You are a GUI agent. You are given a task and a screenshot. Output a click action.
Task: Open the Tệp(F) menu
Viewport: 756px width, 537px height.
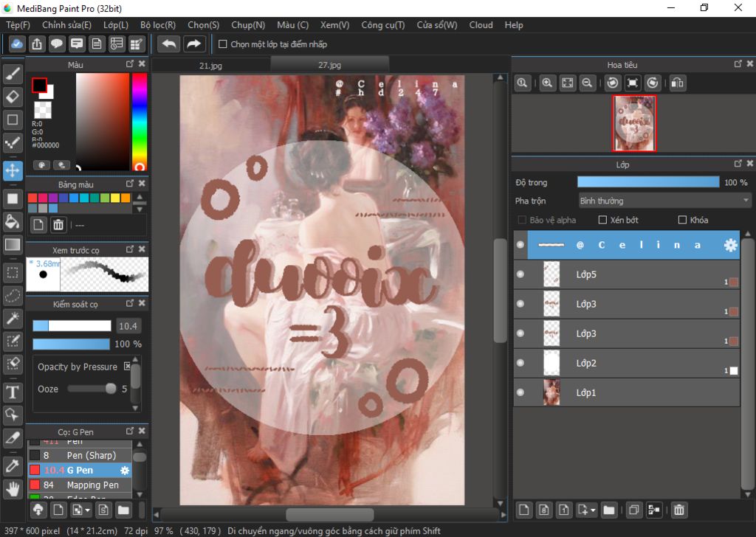(x=18, y=25)
